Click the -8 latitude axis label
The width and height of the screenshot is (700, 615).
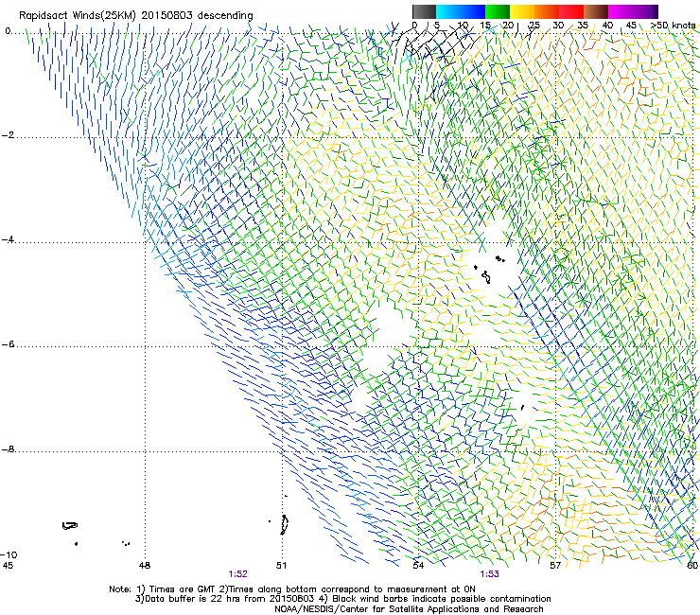(x=8, y=449)
